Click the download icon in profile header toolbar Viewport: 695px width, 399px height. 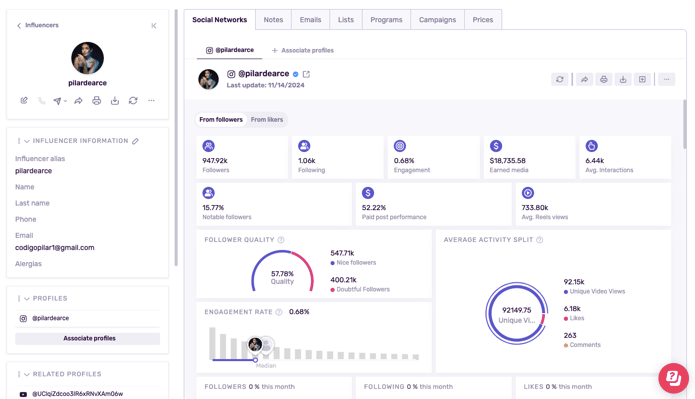click(x=623, y=79)
